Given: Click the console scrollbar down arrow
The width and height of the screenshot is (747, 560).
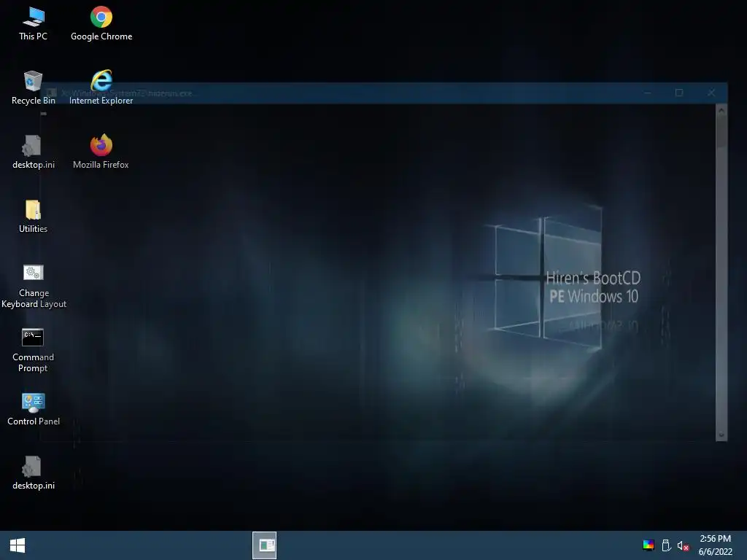Looking at the screenshot, I should point(721,435).
